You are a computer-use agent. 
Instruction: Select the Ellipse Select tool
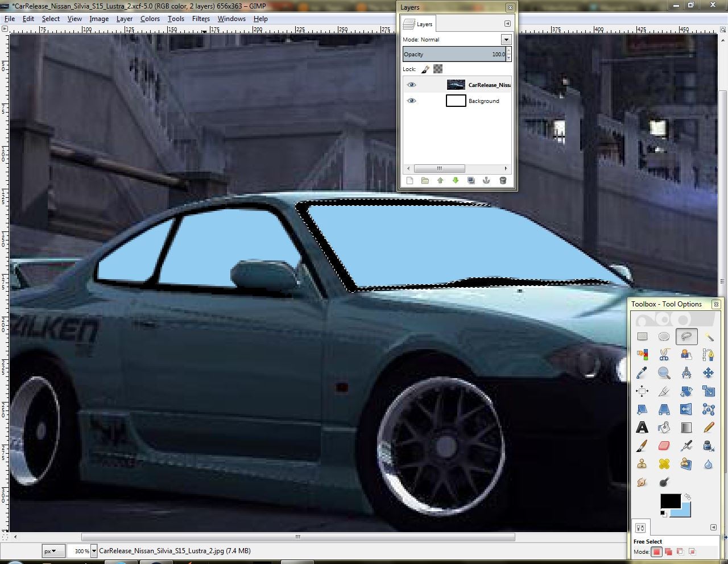(664, 337)
